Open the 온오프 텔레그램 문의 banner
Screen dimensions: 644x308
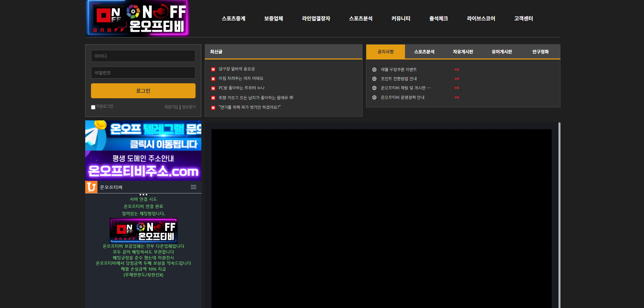pyautogui.click(x=143, y=135)
